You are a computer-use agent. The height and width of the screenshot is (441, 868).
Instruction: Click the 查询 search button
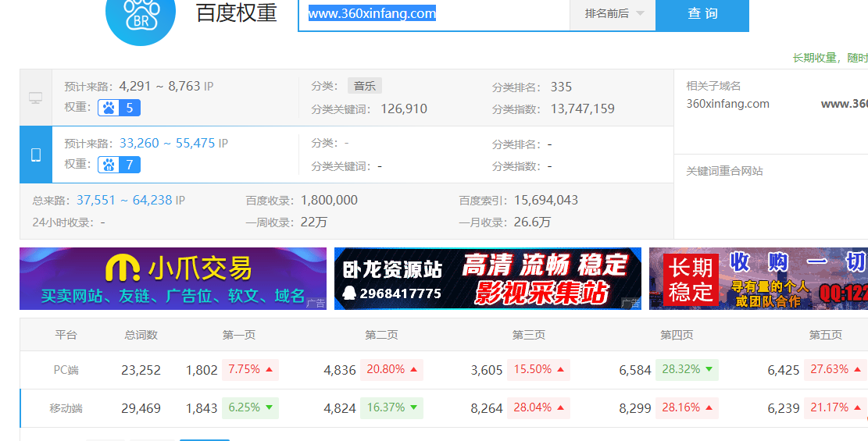(702, 14)
